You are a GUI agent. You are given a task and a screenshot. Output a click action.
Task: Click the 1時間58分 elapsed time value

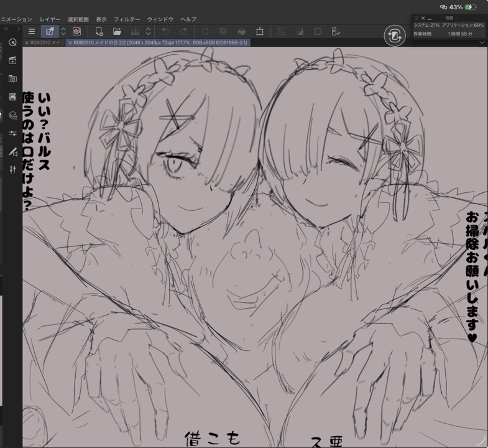tap(460, 34)
